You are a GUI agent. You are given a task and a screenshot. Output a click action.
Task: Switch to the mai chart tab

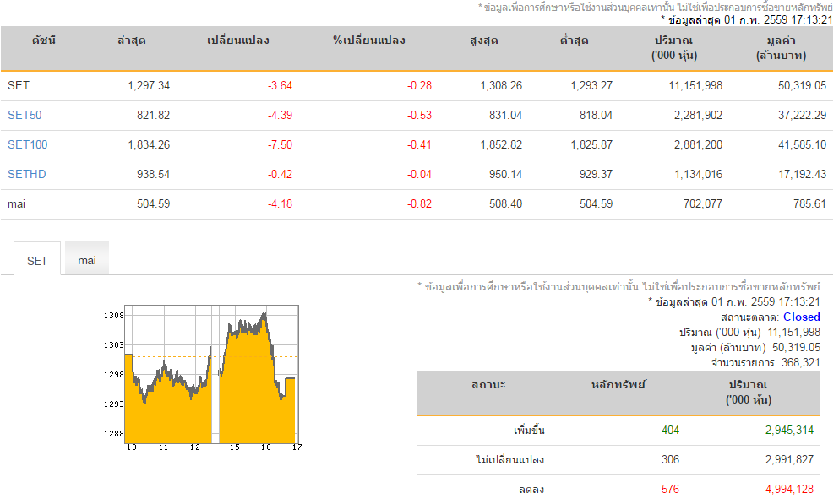pyautogui.click(x=87, y=260)
